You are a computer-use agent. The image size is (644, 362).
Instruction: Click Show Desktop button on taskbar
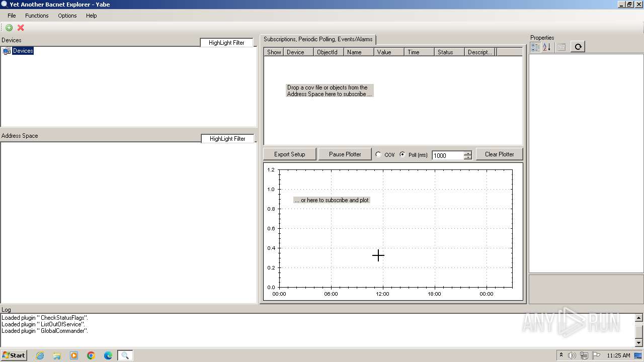[638, 355]
